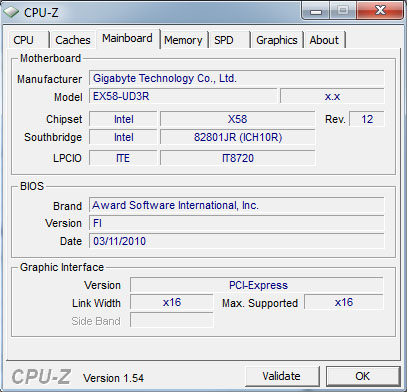Select the Manufacturer field Gigabyte Technology Co., Ltd.
This screenshot has width=407, height=392.
tap(237, 78)
